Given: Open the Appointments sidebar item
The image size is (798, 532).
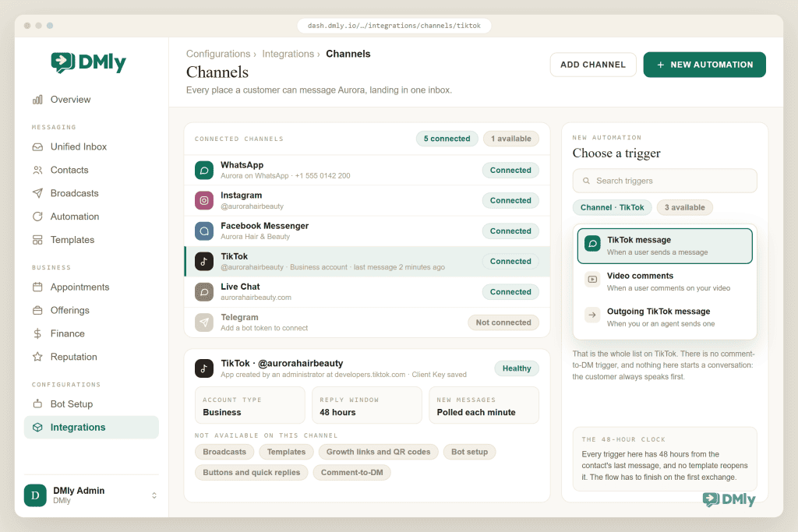Looking at the screenshot, I should click(x=92, y=287).
